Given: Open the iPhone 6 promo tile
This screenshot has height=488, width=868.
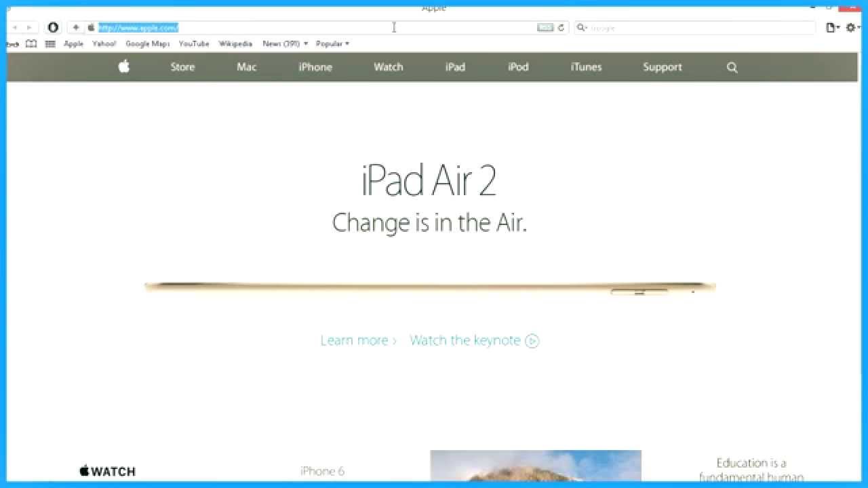Looking at the screenshot, I should [x=322, y=471].
